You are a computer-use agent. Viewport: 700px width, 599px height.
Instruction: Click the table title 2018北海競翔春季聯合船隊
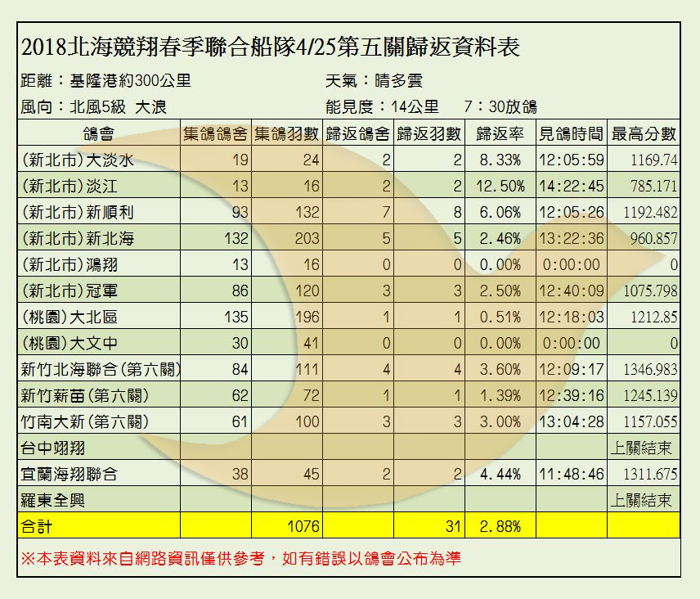[269, 47]
